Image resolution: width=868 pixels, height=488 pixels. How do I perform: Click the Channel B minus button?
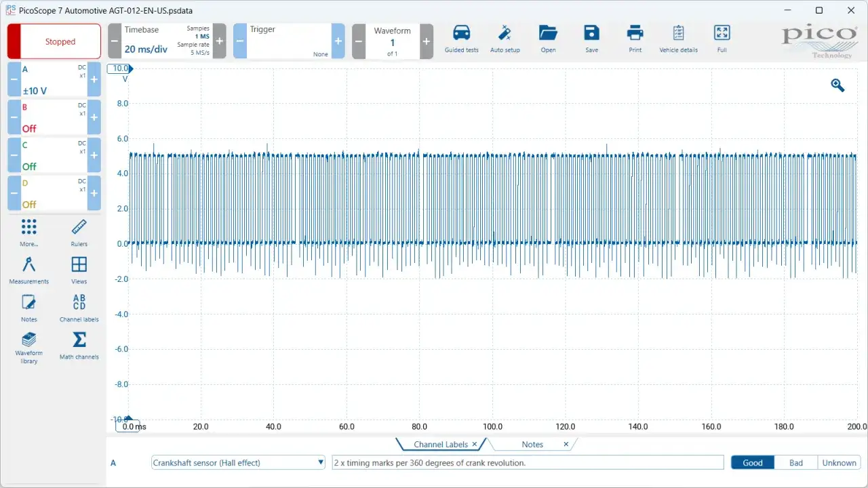click(x=14, y=117)
